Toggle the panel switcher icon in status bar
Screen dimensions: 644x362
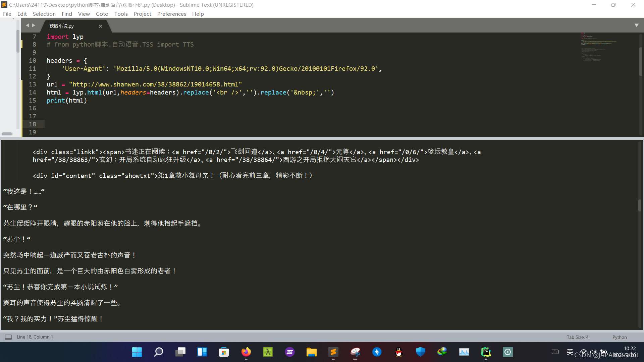pos(8,337)
